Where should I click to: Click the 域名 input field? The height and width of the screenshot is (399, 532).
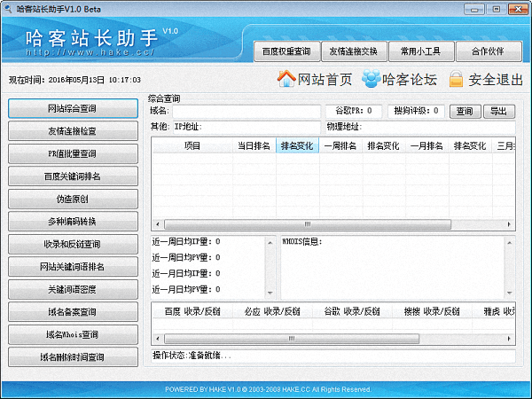245,112
